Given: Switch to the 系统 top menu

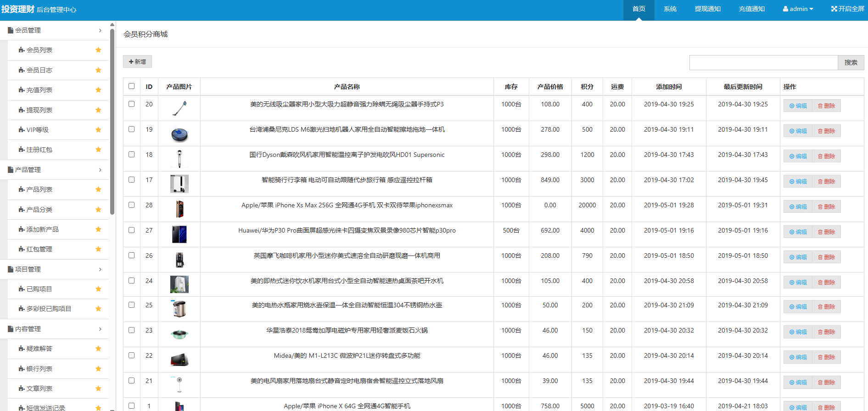Looking at the screenshot, I should point(670,9).
